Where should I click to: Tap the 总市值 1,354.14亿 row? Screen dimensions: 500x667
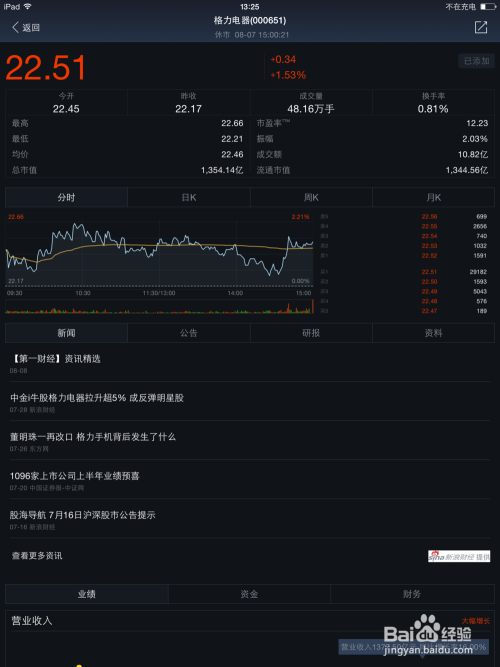click(x=128, y=170)
